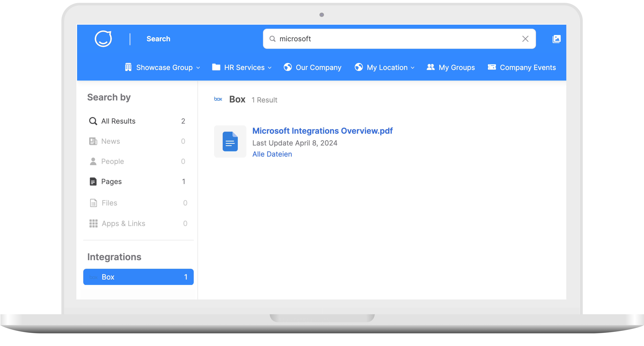
Task: Select the Files filter
Action: point(138,203)
